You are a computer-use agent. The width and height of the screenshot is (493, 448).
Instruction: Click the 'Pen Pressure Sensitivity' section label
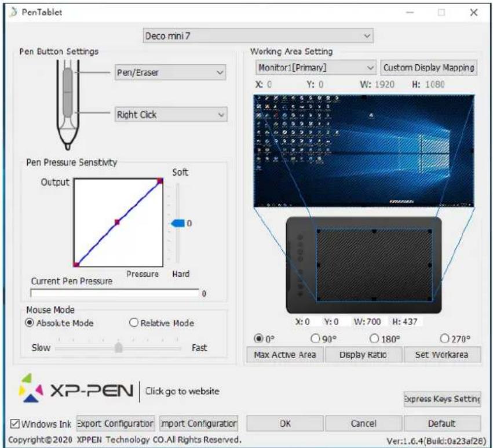(x=72, y=162)
